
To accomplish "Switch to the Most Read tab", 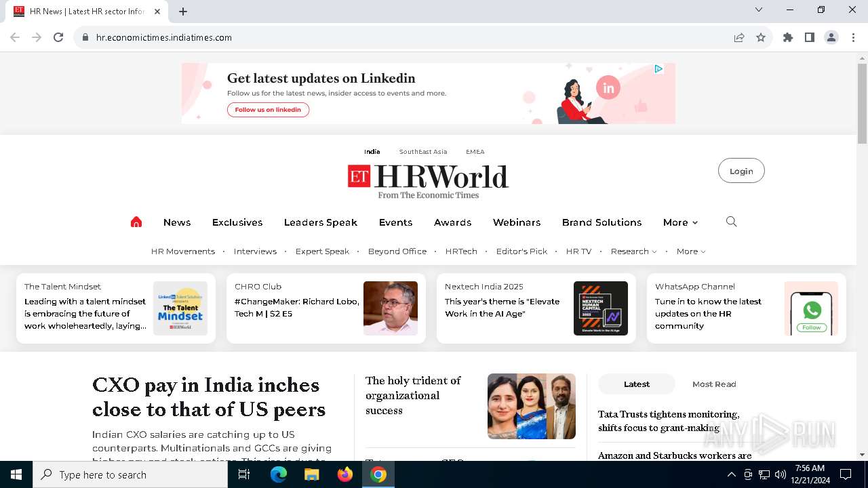I will pyautogui.click(x=714, y=384).
